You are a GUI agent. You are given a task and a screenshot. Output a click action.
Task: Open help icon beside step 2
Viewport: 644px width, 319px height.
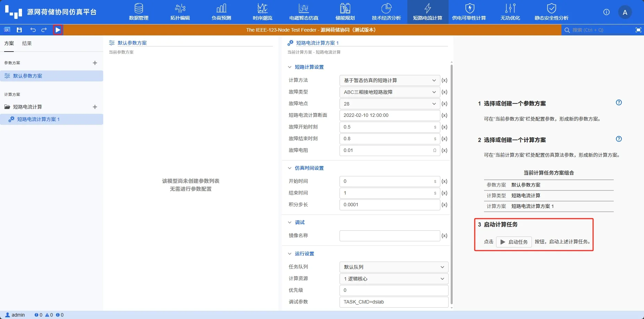[x=619, y=139]
